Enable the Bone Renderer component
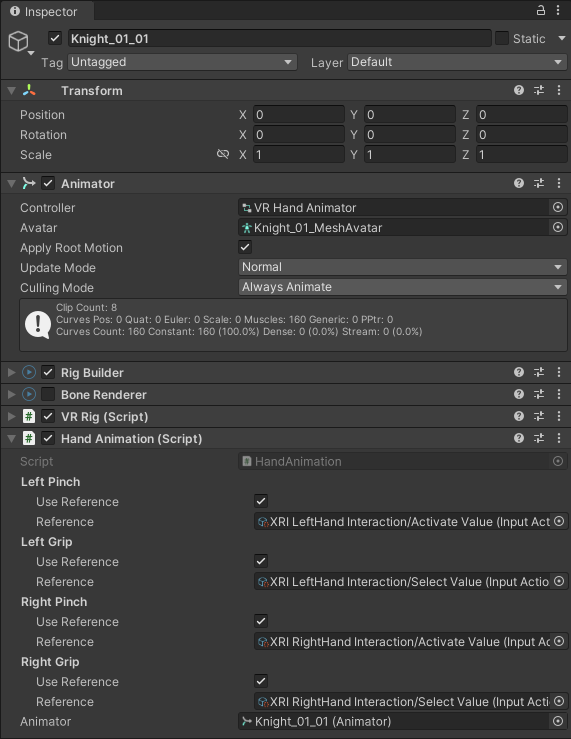The image size is (571, 739). (48, 394)
